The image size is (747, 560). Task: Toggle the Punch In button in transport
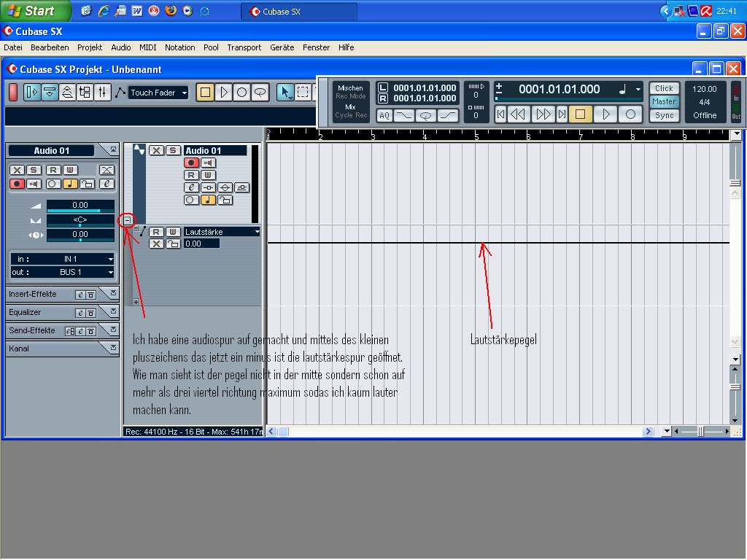pyautogui.click(x=404, y=115)
